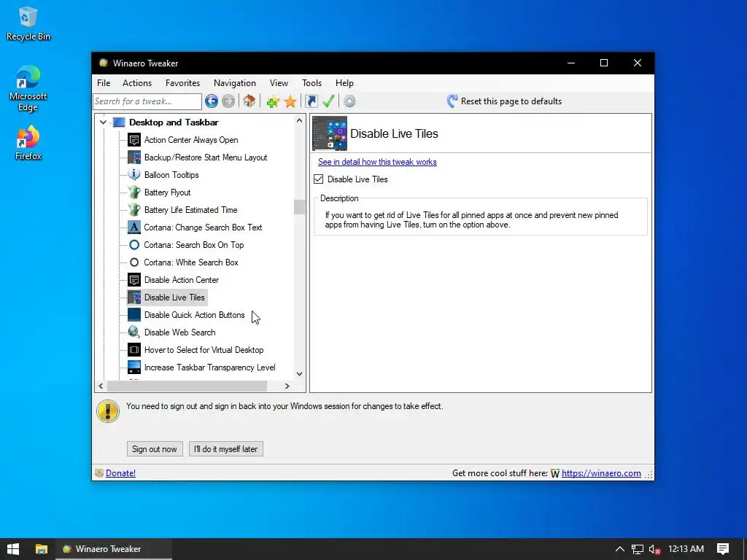Viewport: 747px width, 560px height.
Task: Open settings via the gear toolbar icon
Action: pyautogui.click(x=349, y=101)
